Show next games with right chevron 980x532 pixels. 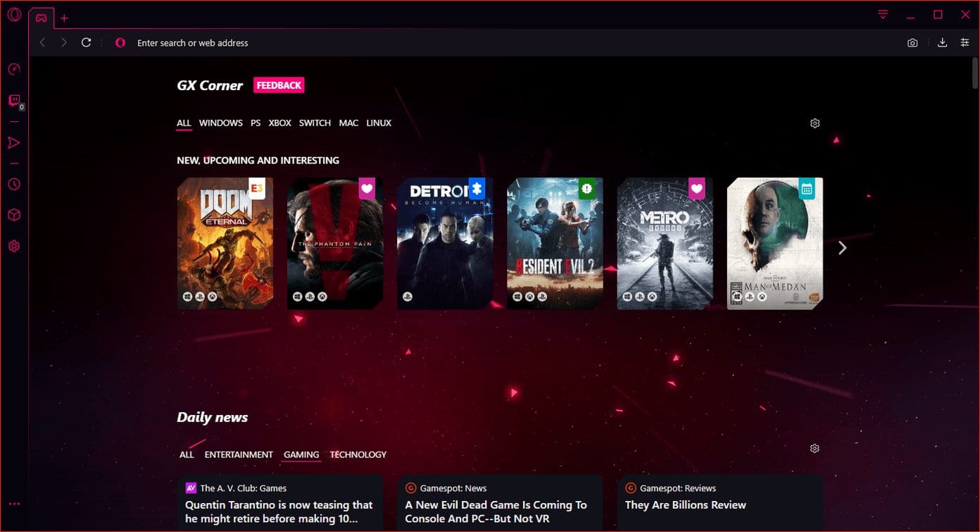pos(843,247)
